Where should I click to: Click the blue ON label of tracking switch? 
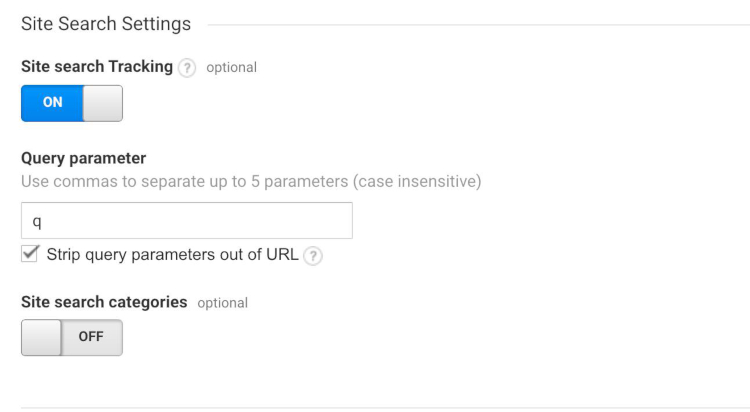pos(51,104)
